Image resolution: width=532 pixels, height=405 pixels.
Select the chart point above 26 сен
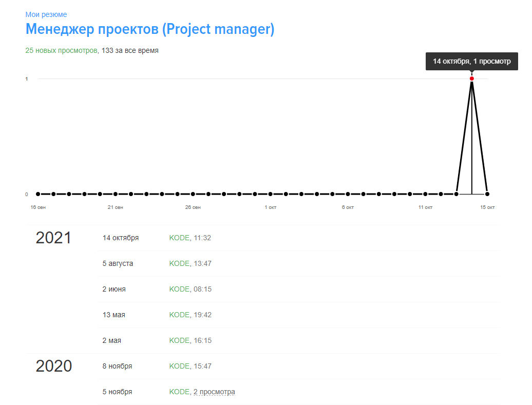point(193,194)
